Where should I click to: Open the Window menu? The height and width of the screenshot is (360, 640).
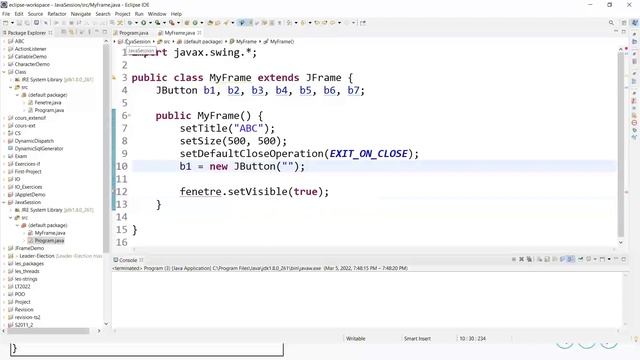157,14
